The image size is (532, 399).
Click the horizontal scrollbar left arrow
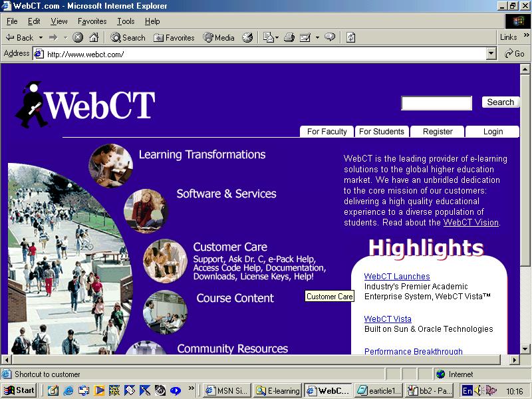pyautogui.click(x=7, y=360)
